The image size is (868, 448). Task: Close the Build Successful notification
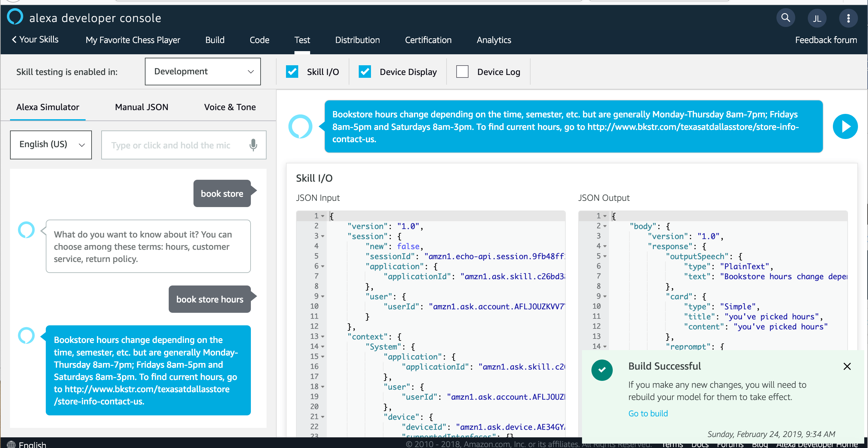[847, 366]
